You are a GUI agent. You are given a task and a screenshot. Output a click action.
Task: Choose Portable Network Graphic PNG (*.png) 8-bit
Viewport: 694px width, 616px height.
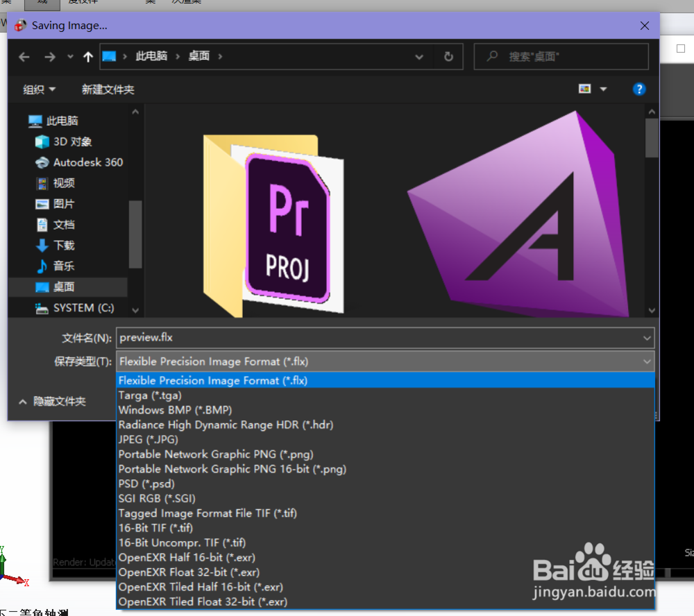[x=385, y=454]
